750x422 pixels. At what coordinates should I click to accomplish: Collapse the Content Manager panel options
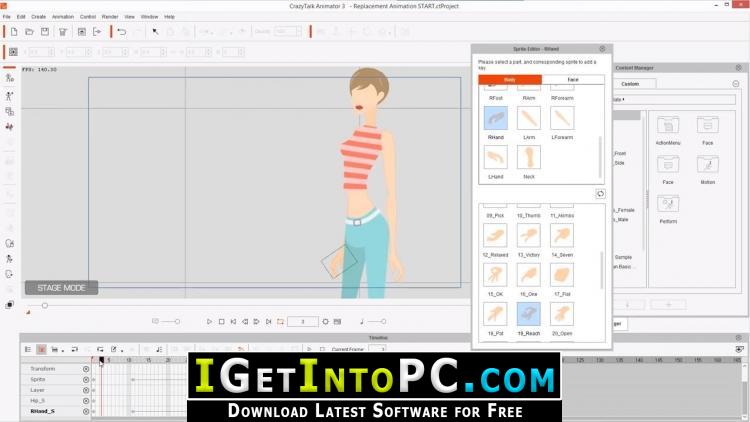736,84
